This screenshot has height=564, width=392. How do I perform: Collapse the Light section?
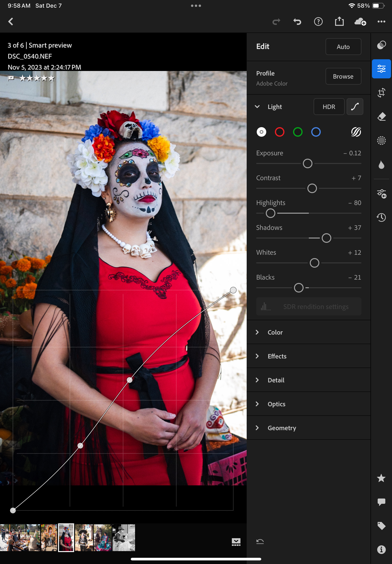point(257,107)
